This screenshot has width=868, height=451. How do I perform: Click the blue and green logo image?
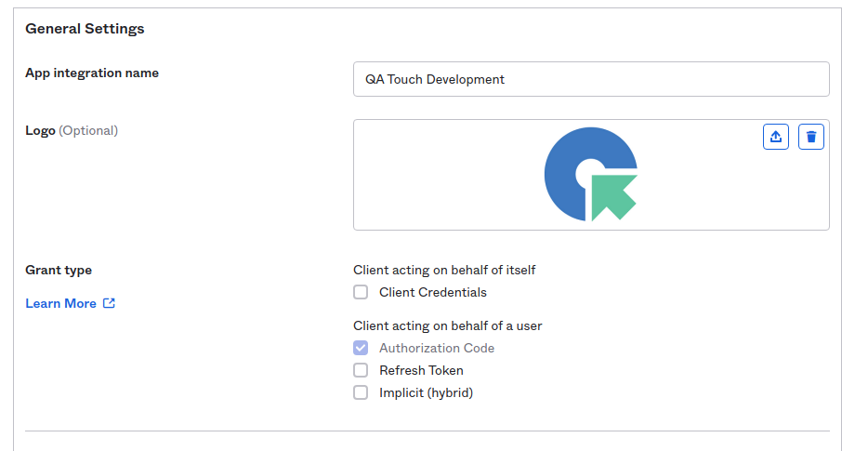tap(591, 175)
